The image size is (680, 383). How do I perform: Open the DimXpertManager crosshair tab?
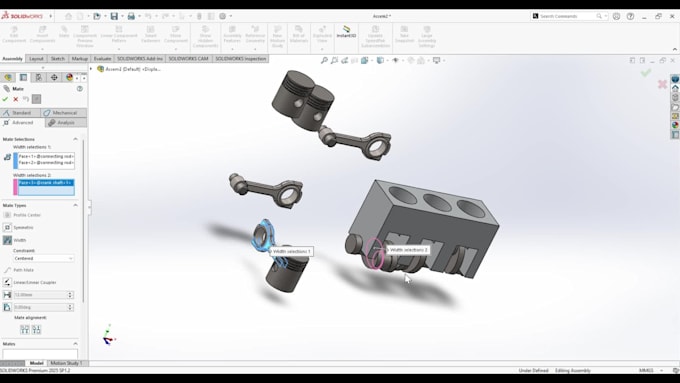(x=54, y=77)
